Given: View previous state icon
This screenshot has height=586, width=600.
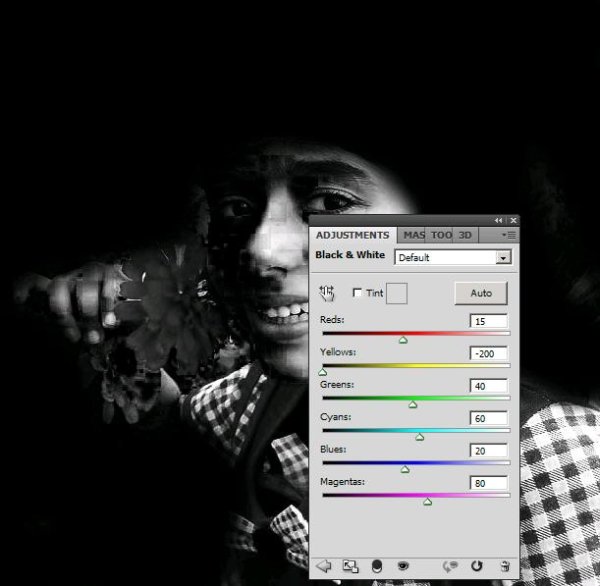Looking at the screenshot, I should [x=450, y=566].
